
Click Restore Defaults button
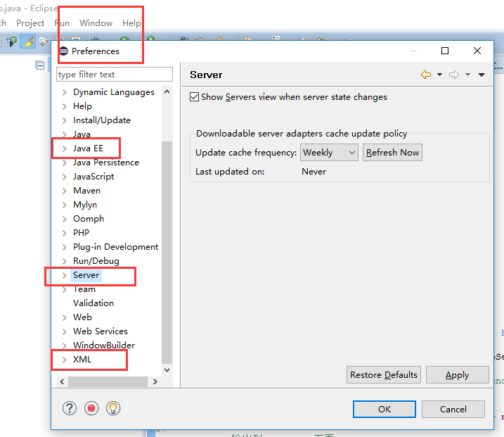point(384,375)
